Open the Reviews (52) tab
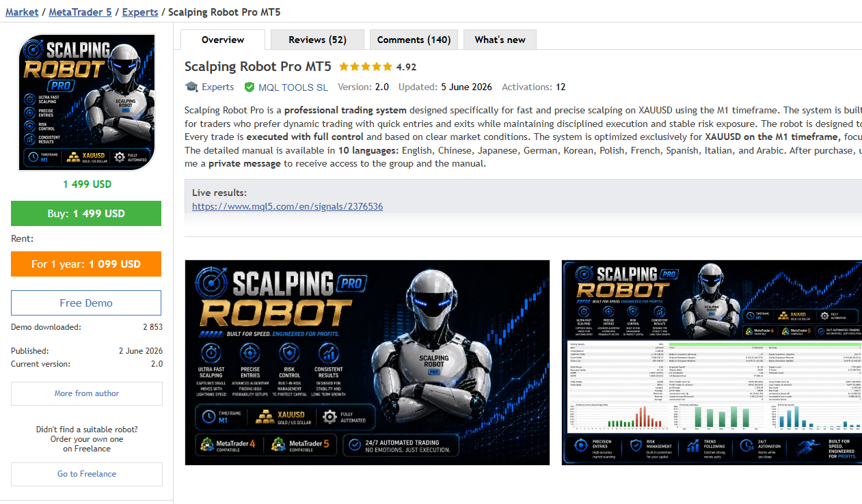862x504 pixels. click(x=317, y=40)
